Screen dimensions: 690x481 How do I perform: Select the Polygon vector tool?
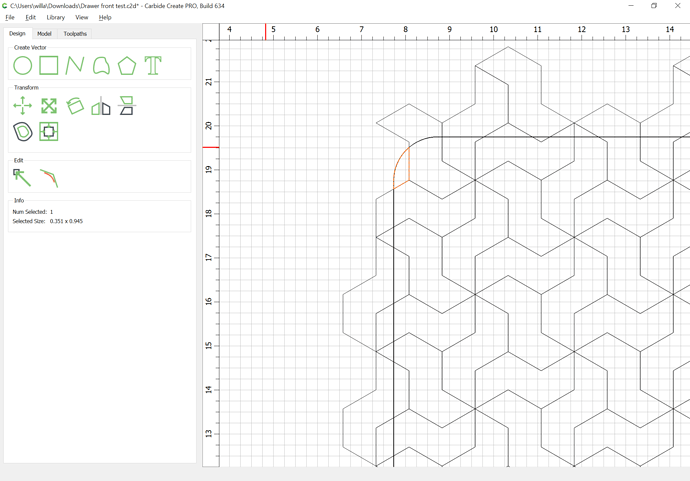point(127,66)
